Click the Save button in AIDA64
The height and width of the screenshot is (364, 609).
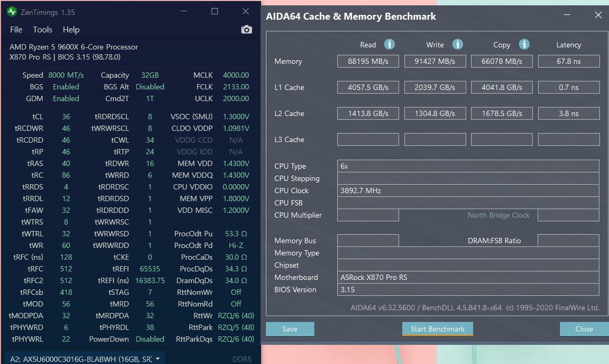(290, 329)
